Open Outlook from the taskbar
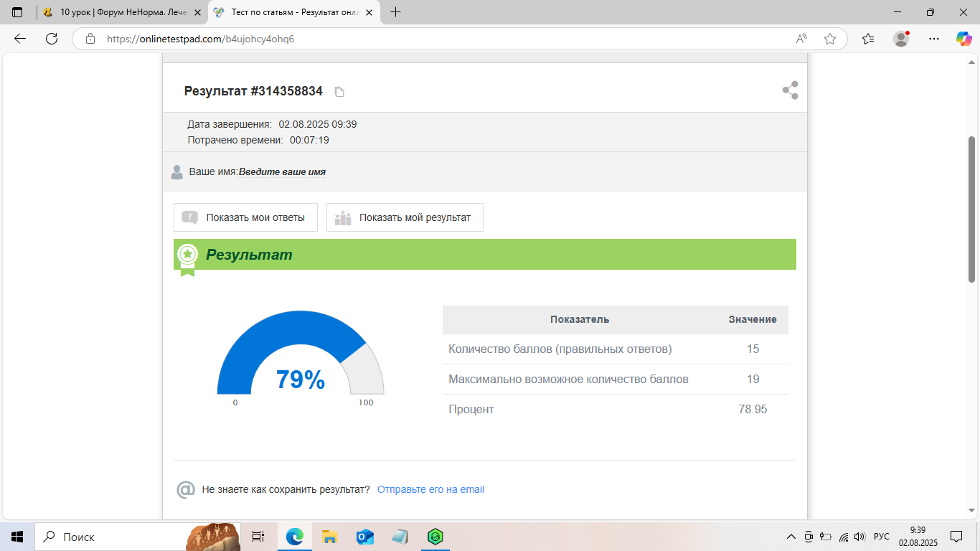 pos(364,537)
